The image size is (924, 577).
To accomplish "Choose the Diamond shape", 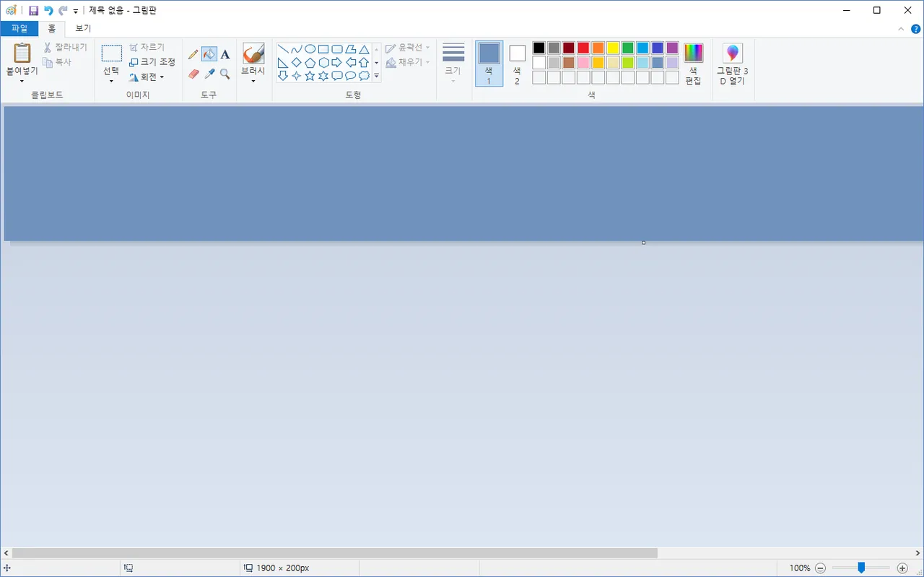I will click(x=297, y=63).
